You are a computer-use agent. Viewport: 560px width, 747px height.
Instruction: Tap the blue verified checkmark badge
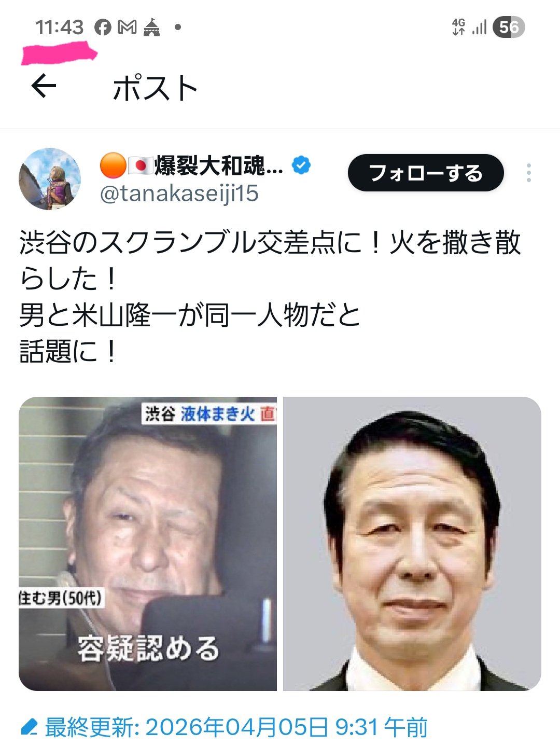[x=301, y=165]
